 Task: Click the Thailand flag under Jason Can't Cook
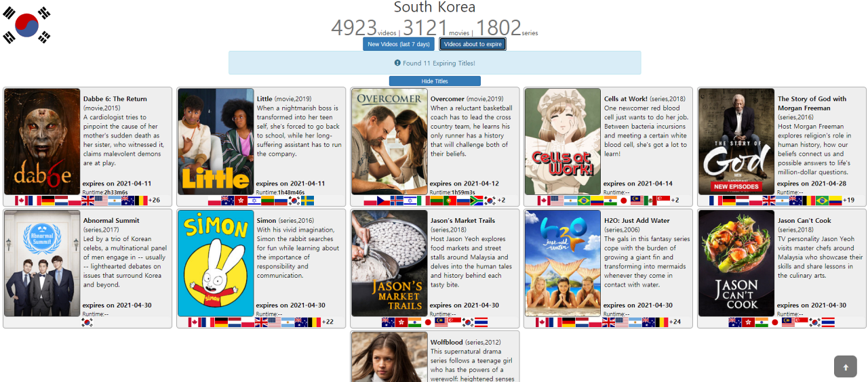(828, 322)
